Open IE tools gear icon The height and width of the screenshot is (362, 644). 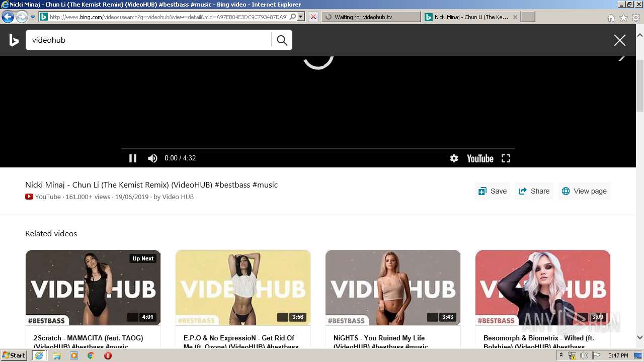tap(636, 18)
